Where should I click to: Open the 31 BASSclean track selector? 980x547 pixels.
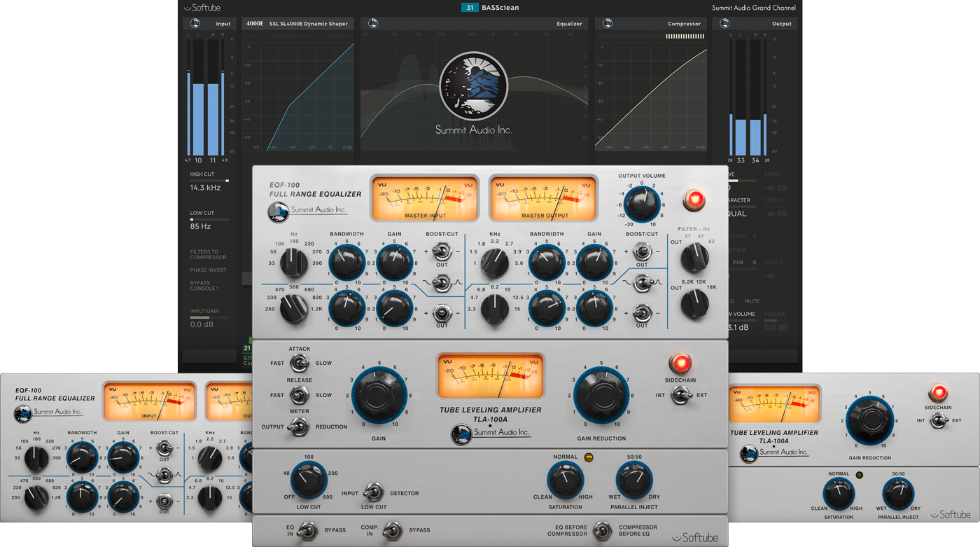[490, 8]
